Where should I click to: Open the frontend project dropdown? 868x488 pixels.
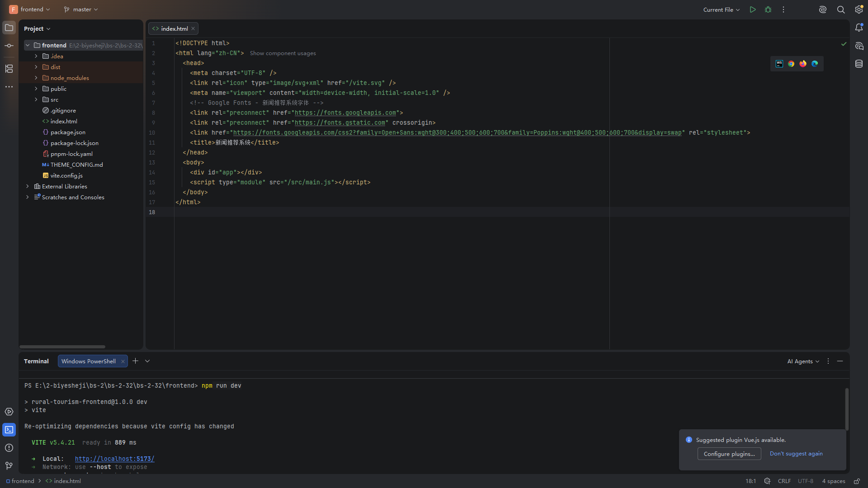[30, 9]
